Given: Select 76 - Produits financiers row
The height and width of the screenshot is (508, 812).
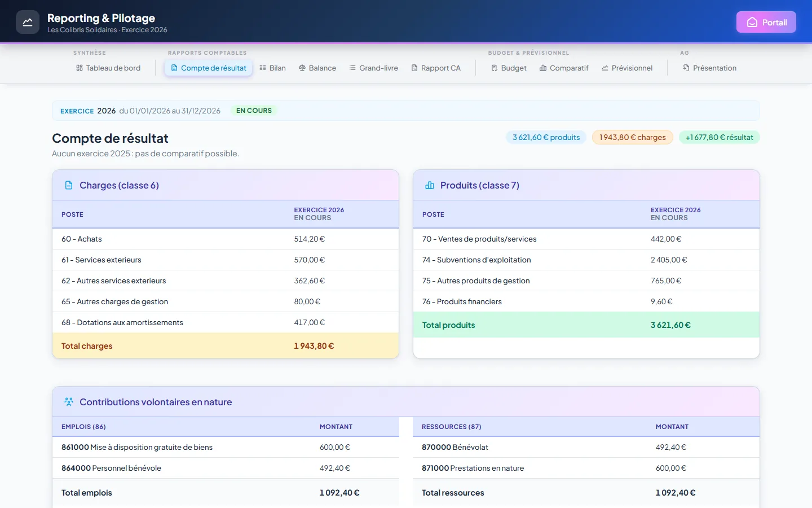Looking at the screenshot, I should click(x=586, y=301).
